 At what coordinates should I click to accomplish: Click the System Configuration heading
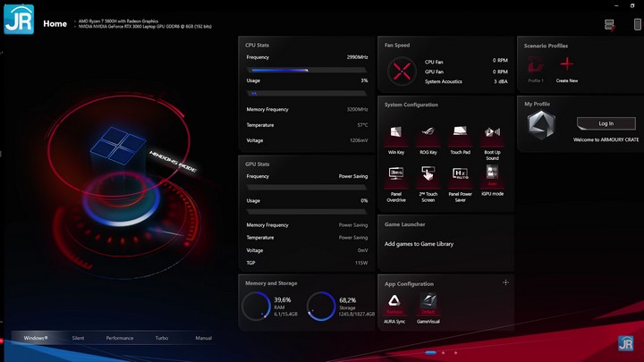[411, 105]
